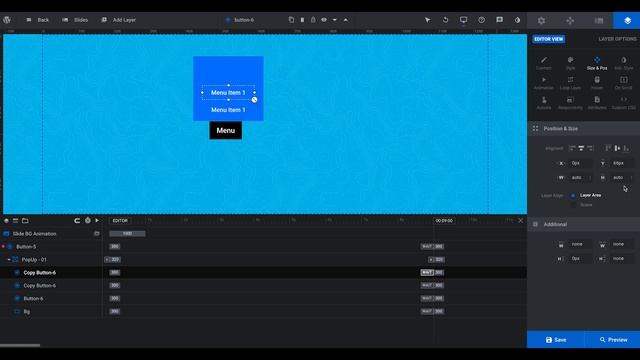Open the Hover section
This screenshot has height=360, width=640.
597,83
